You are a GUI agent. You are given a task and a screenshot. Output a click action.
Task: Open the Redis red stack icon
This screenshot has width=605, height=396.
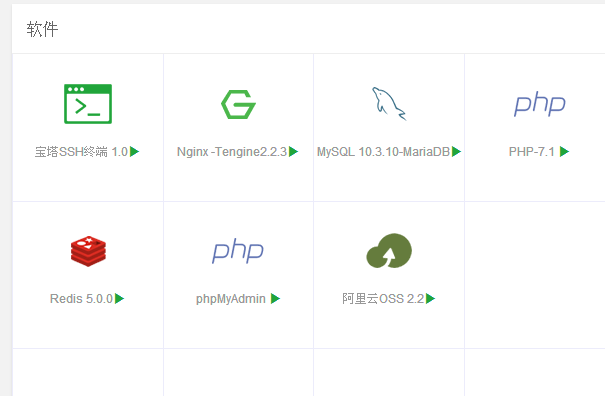pyautogui.click(x=88, y=251)
